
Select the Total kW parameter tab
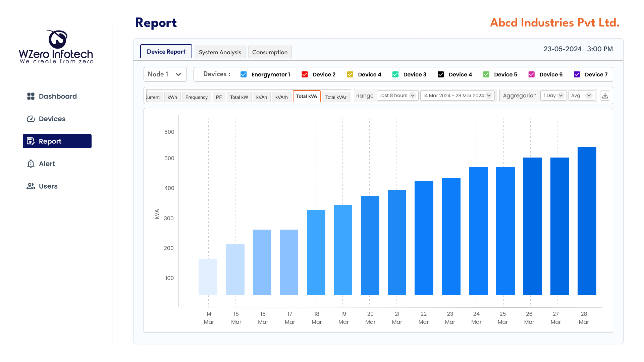click(239, 97)
